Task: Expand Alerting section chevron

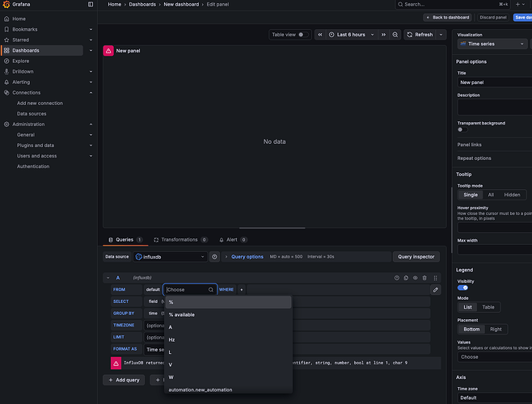Action: pyautogui.click(x=91, y=82)
